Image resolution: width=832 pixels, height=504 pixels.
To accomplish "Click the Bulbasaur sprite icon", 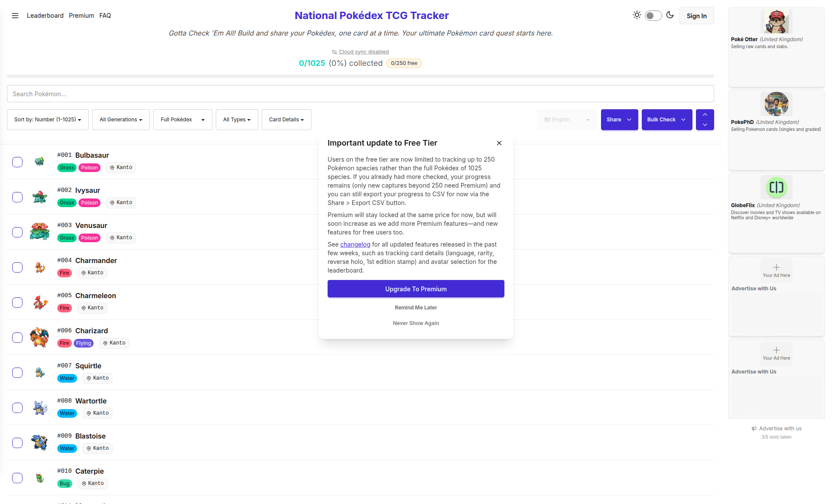I will coord(39,162).
